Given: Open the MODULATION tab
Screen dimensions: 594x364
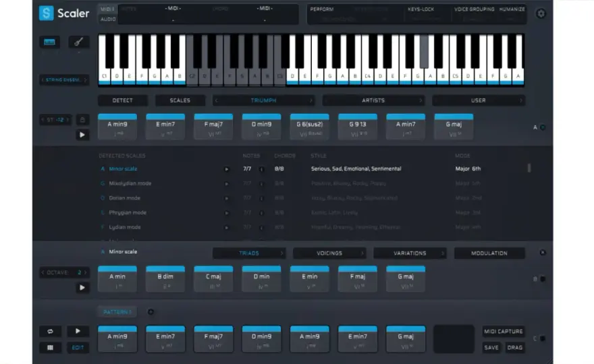Looking at the screenshot, I should click(489, 253).
